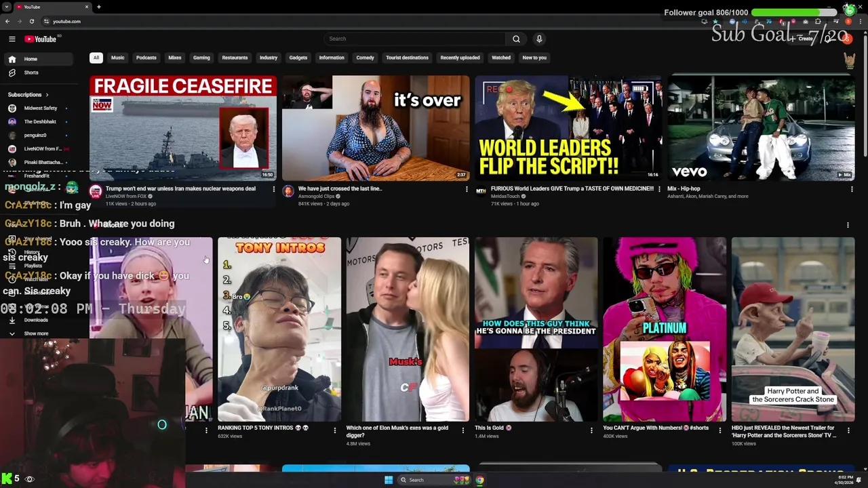Viewport: 868px width, 488px height.
Task: Open Asmongold Clips channel avatar
Action: [288, 192]
